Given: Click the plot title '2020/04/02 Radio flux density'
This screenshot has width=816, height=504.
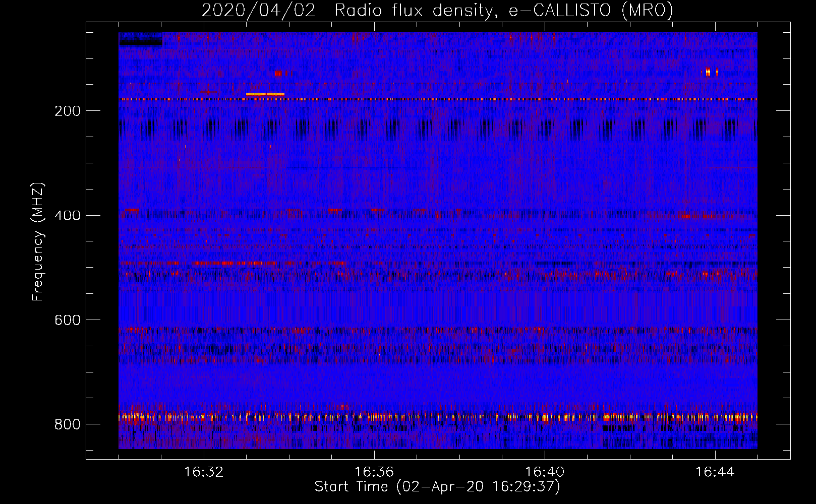Looking at the screenshot, I should (x=437, y=10).
